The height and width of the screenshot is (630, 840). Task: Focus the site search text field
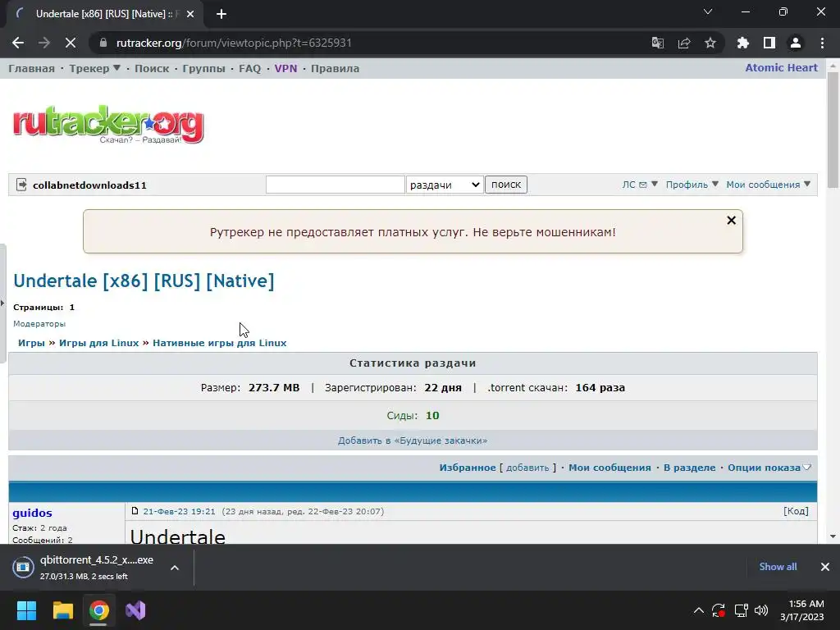coord(335,185)
